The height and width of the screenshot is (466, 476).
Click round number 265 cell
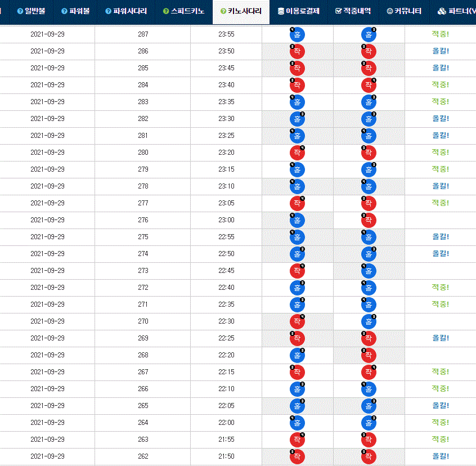tap(143, 406)
